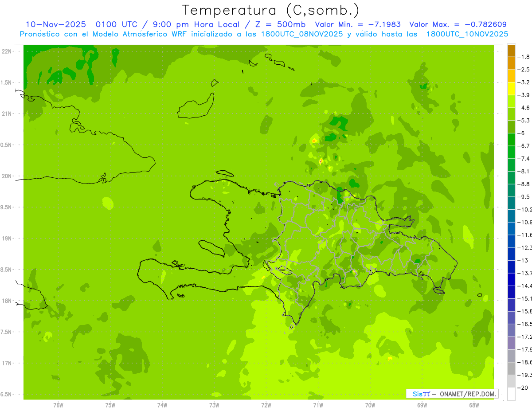This screenshot has width=532, height=411.
Task: Click "Valor Max. = -0.782609" text
Action: click(x=458, y=24)
